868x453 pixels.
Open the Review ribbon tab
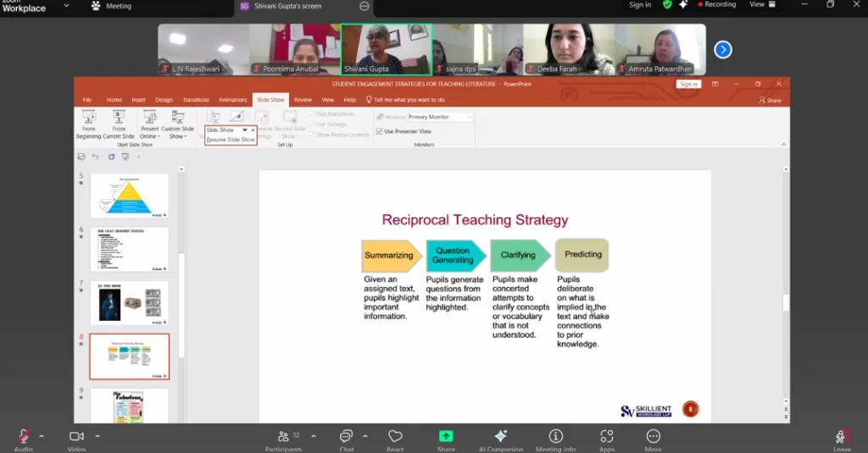[303, 100]
